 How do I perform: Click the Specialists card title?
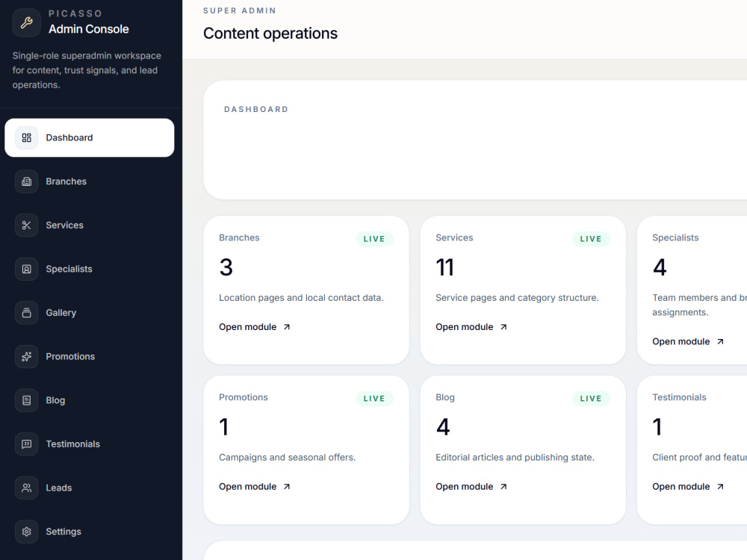click(x=675, y=237)
